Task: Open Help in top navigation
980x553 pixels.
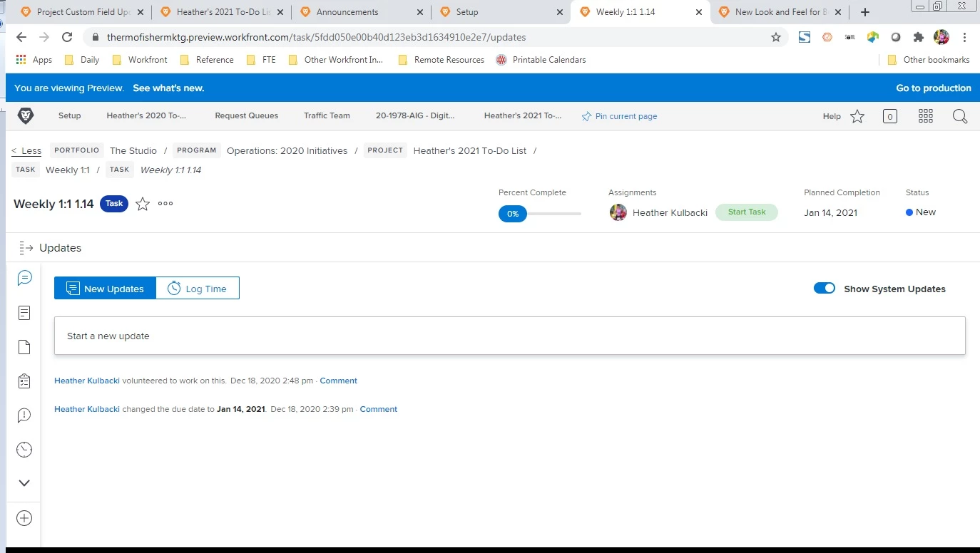Action: (832, 116)
